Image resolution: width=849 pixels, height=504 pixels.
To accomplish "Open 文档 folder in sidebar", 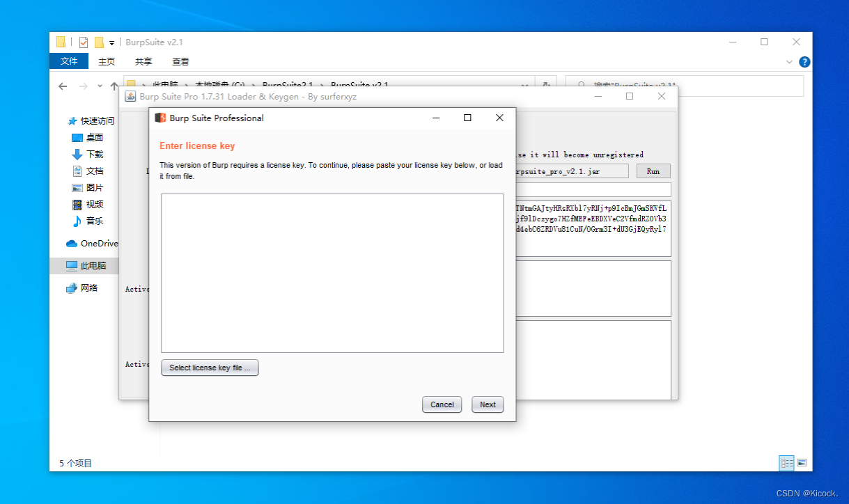I will click(88, 171).
